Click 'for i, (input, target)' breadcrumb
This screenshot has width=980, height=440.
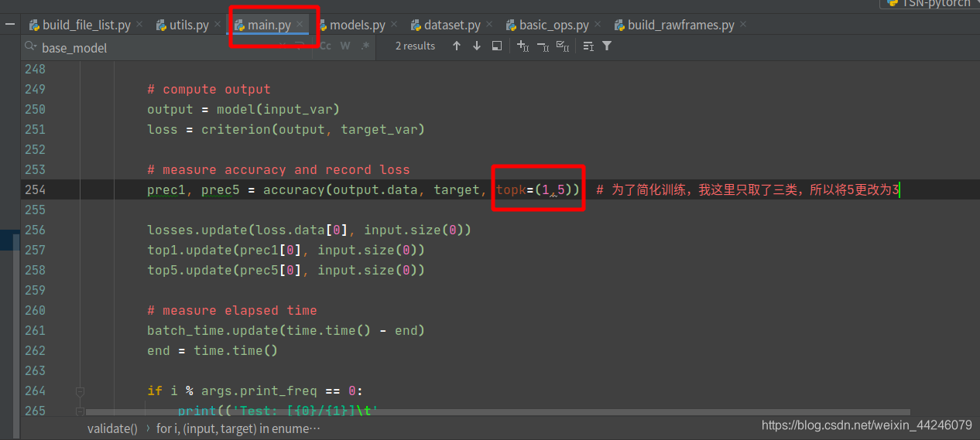point(238,428)
